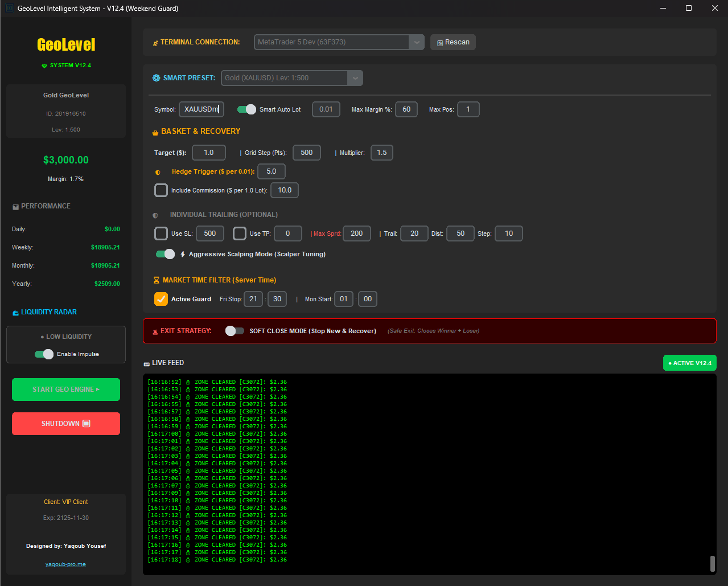Click the terminal icon next to LIVE FEED

tap(147, 363)
